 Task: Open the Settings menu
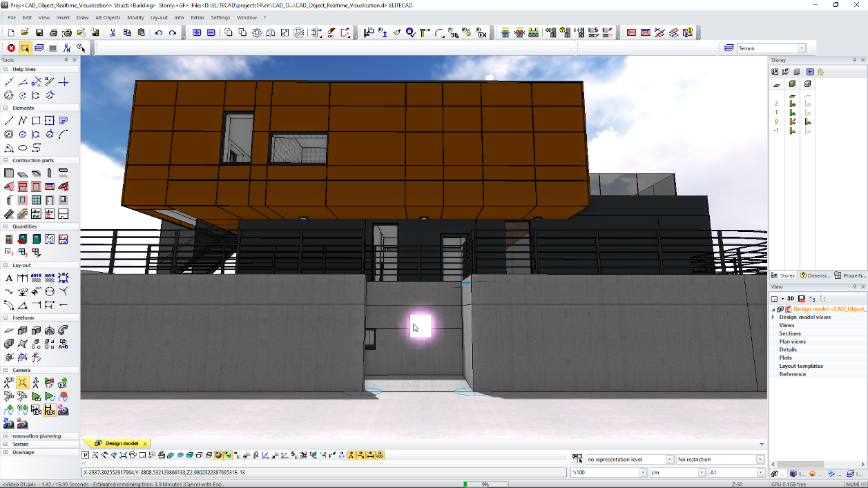(x=220, y=17)
